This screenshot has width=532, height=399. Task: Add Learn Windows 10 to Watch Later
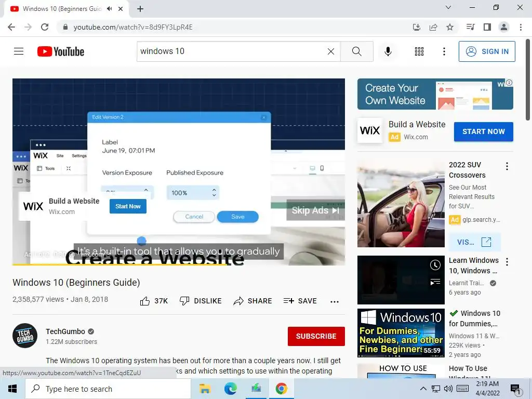click(x=435, y=265)
